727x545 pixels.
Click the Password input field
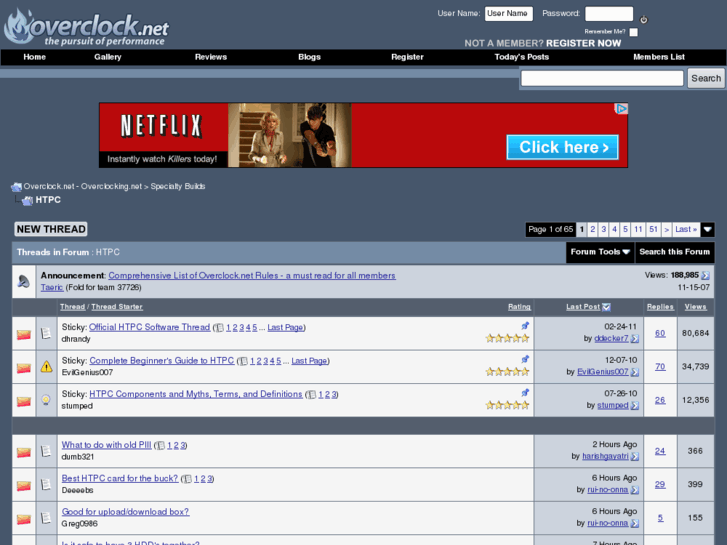(x=609, y=13)
